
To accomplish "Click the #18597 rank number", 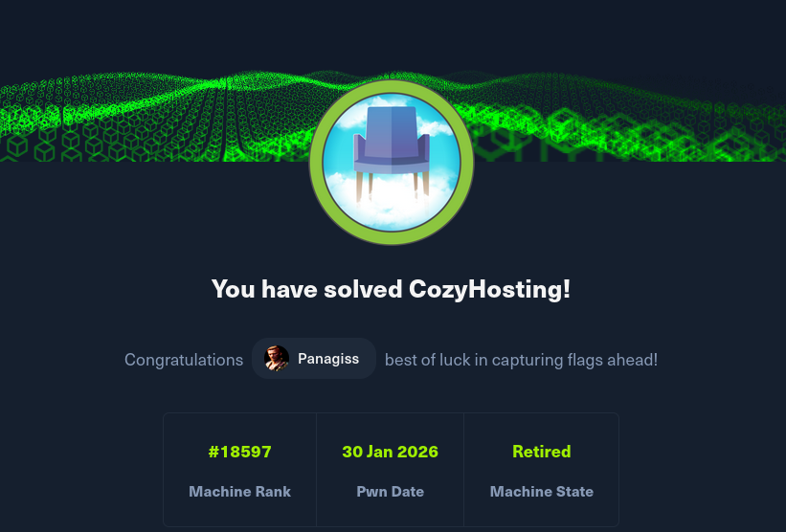I will (x=239, y=452).
